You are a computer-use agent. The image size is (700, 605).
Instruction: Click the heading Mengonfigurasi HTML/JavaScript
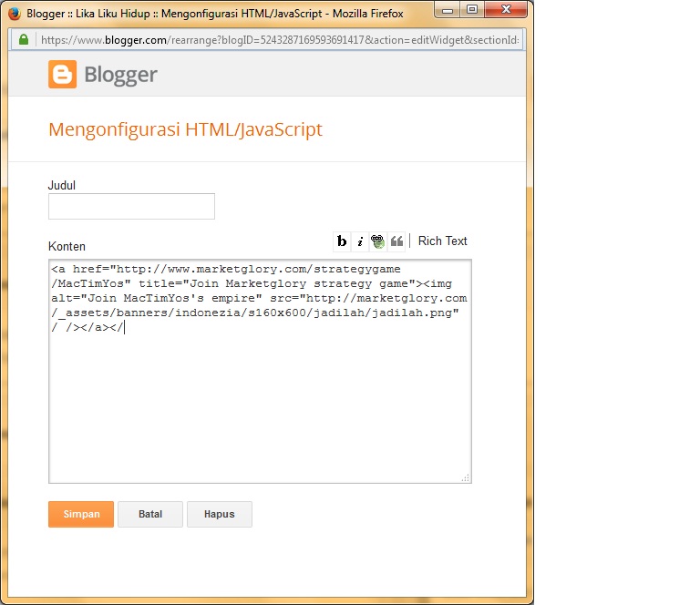pyautogui.click(x=185, y=129)
